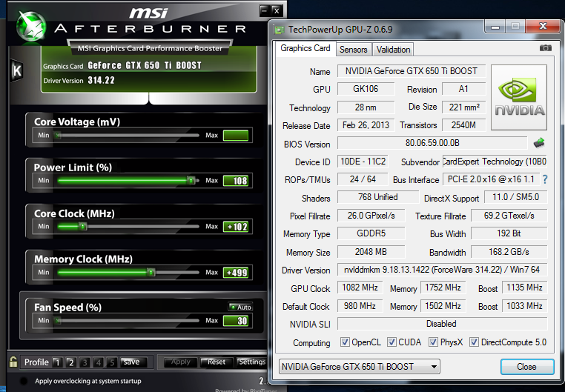Click the Power Limit slider handle
The width and height of the screenshot is (565, 392).
191,180
